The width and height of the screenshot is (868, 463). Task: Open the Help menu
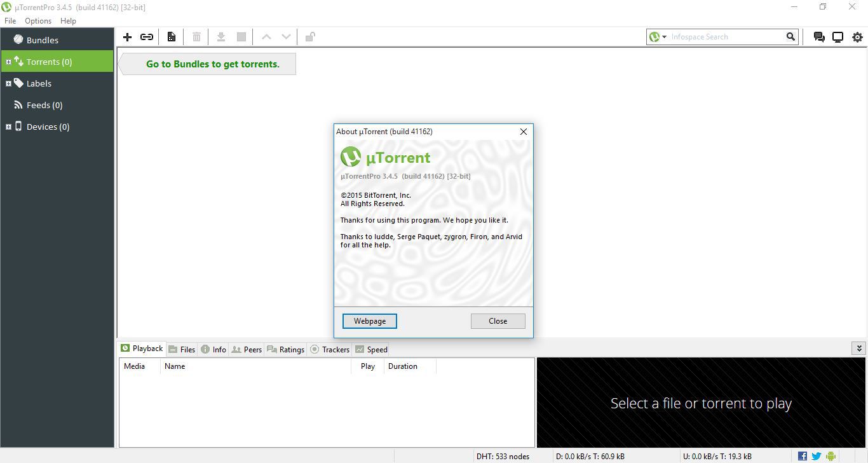(x=68, y=21)
